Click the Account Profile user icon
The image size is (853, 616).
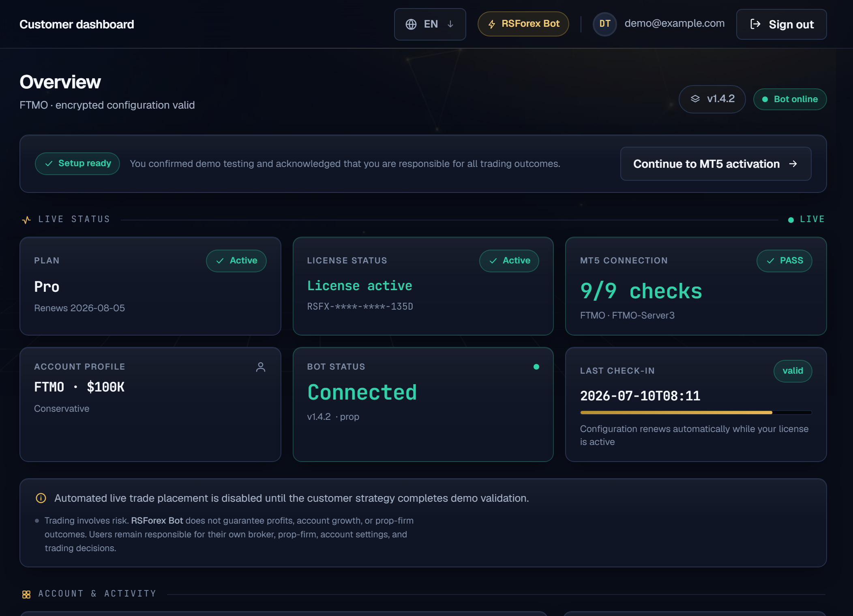point(261,367)
